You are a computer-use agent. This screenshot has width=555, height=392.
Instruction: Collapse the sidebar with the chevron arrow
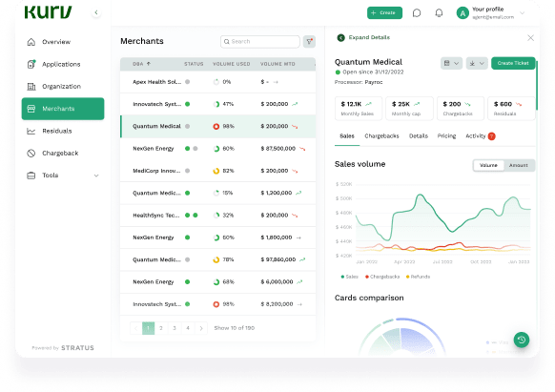96,12
